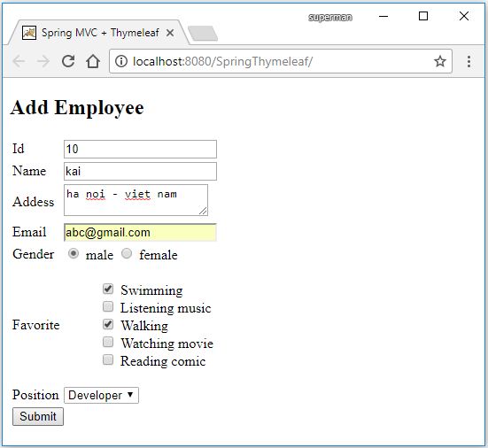This screenshot has height=448, width=488.
Task: View site information icon in address bar
Action: (x=121, y=61)
